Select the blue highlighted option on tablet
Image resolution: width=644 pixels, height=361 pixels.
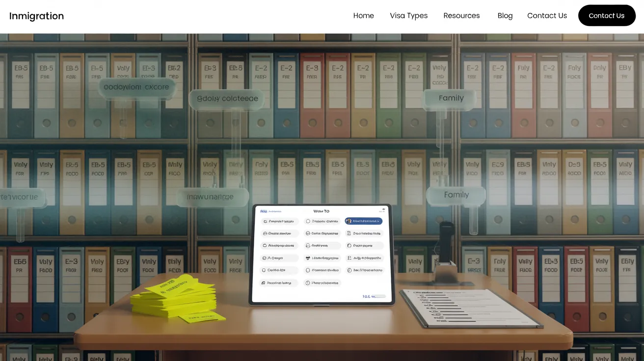(363, 221)
